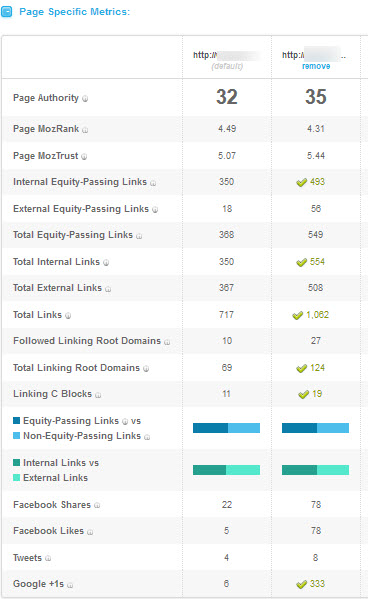Click the internal vs external bar in second column
The width and height of the screenshot is (368, 599).
click(315, 470)
